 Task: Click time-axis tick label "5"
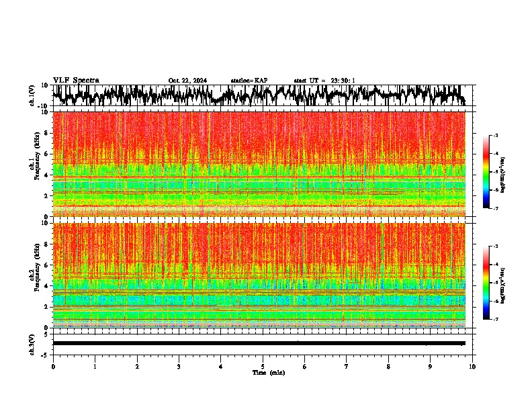(x=263, y=367)
